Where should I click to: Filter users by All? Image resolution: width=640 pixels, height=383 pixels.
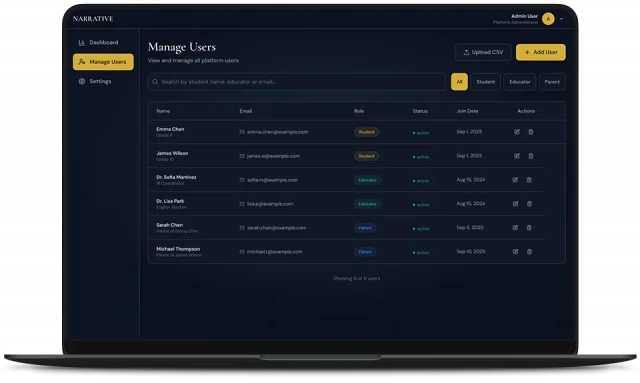(460, 82)
